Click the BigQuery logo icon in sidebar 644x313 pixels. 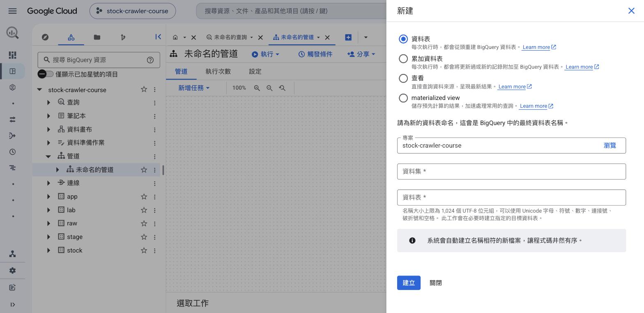tap(12, 33)
